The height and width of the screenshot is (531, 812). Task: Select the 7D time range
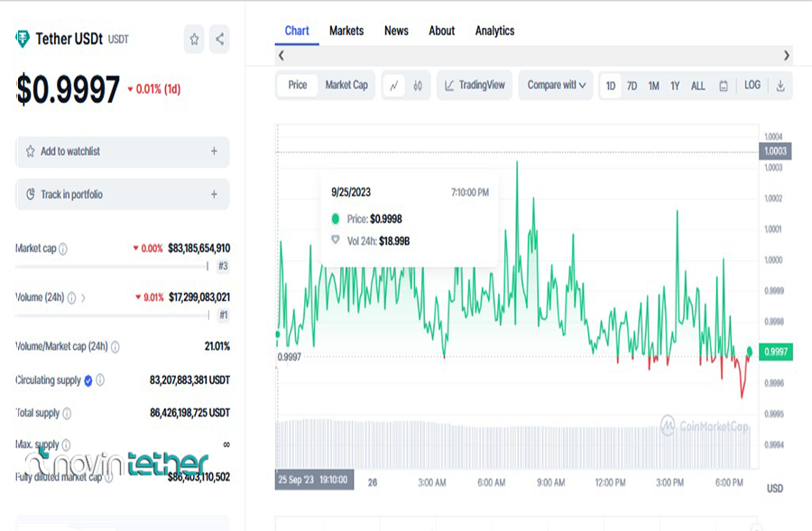pyautogui.click(x=632, y=86)
